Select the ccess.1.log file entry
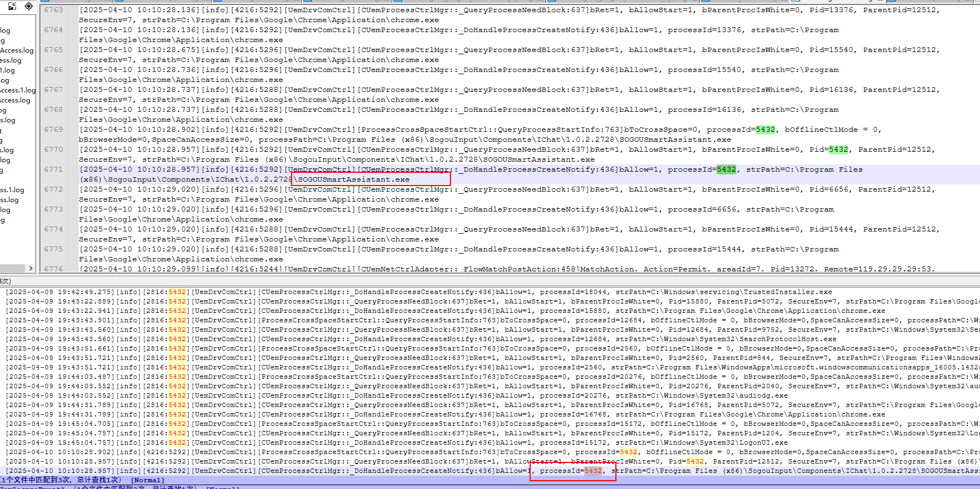This screenshot has height=489, width=980. point(18,90)
